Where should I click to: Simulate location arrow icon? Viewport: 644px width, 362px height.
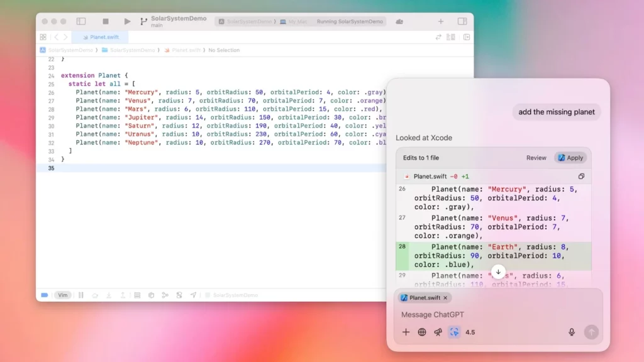coord(193,295)
